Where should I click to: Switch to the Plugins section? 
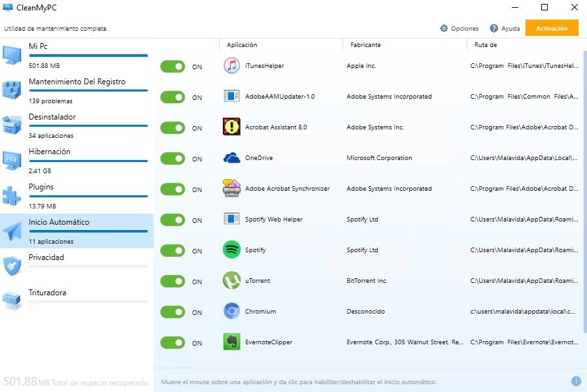76,196
